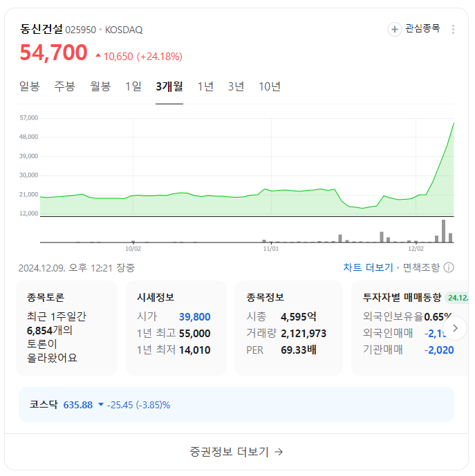The width and height of the screenshot is (475, 476).
Task: Click the 10/02 date label on chart axis
Action: point(133,249)
